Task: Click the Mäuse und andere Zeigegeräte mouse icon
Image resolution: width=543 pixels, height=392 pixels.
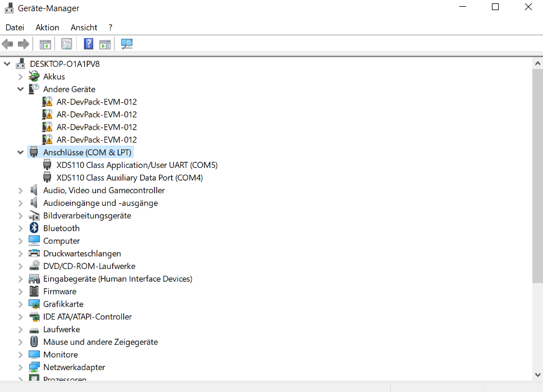Action: click(x=34, y=341)
